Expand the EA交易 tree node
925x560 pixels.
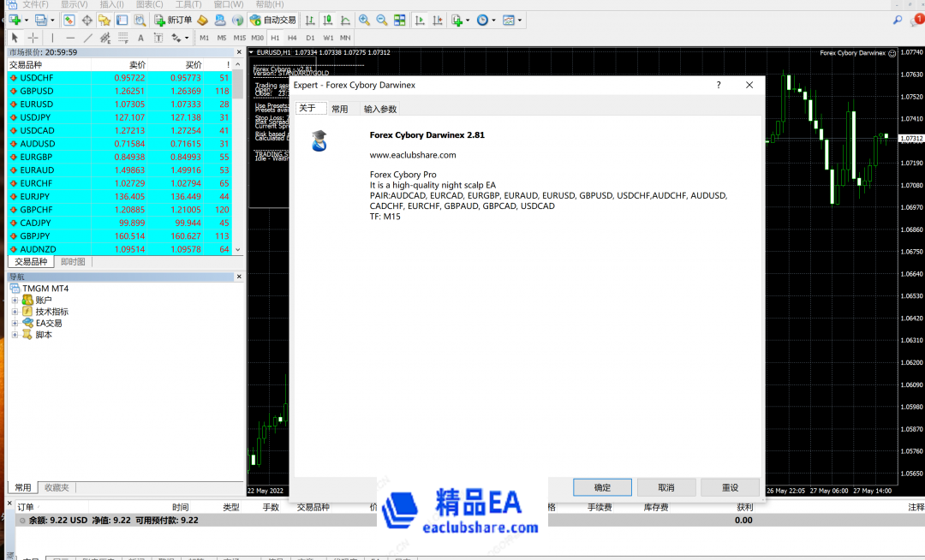pyautogui.click(x=15, y=323)
